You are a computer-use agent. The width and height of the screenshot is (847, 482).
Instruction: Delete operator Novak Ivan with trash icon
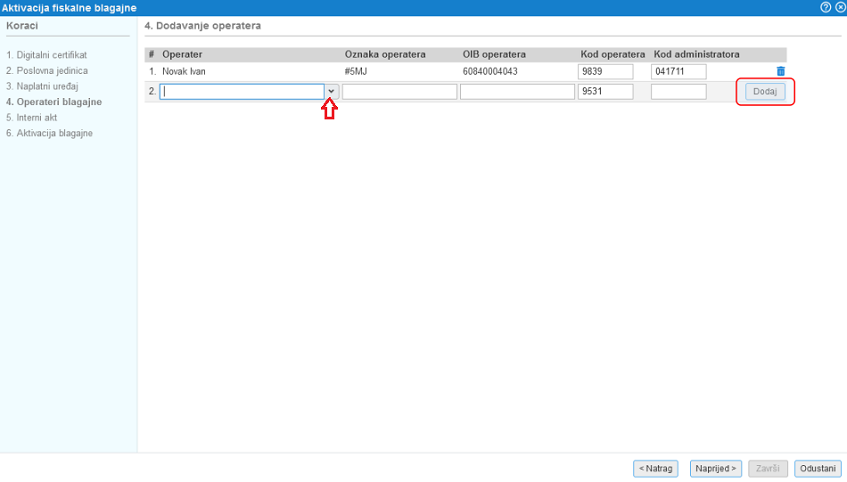tap(781, 72)
